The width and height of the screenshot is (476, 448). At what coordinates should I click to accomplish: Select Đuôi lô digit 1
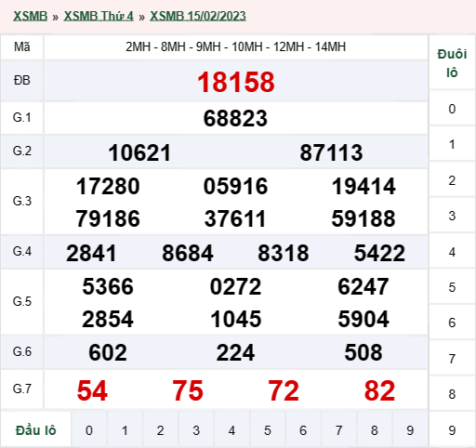click(452, 144)
